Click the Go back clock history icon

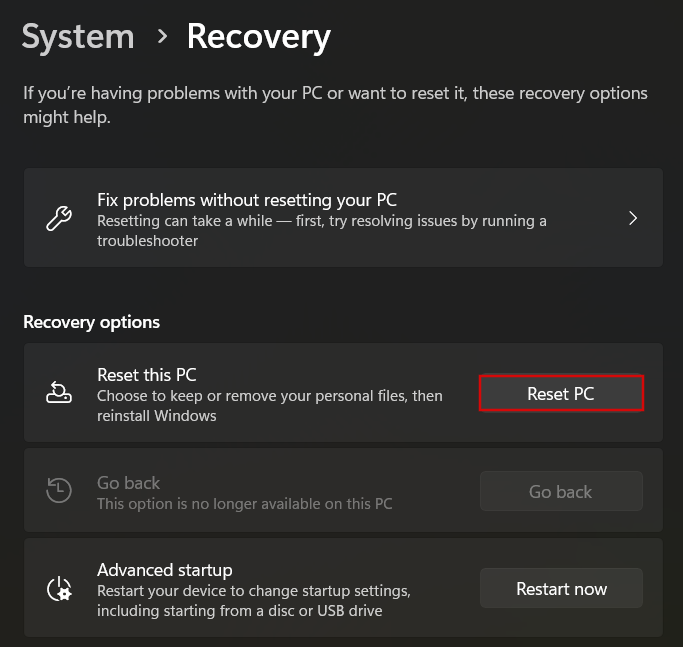pyautogui.click(x=59, y=490)
